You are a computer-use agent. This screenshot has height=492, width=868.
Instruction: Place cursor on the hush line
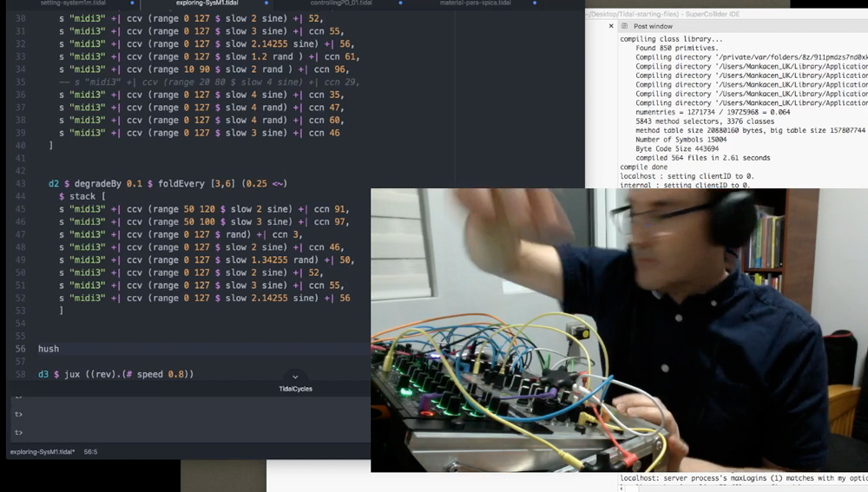[49, 349]
